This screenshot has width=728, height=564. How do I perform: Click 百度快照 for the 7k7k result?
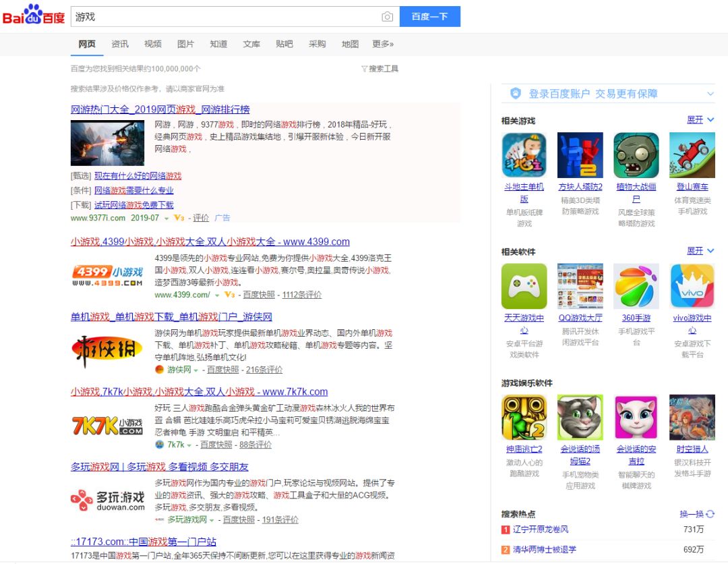(216, 445)
